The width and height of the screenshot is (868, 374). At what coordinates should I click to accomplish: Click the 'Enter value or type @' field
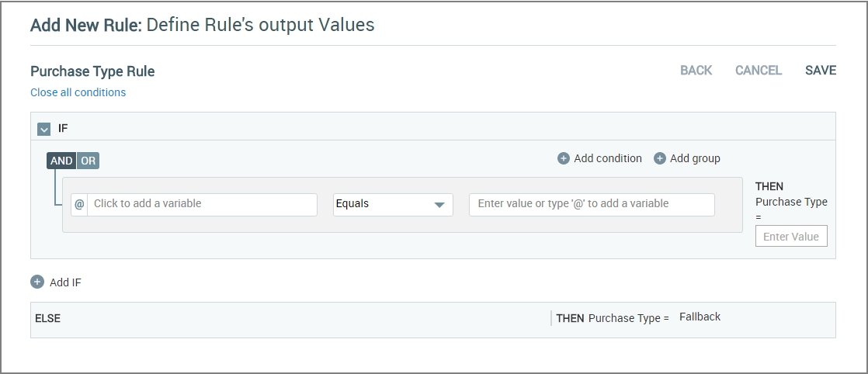point(592,204)
